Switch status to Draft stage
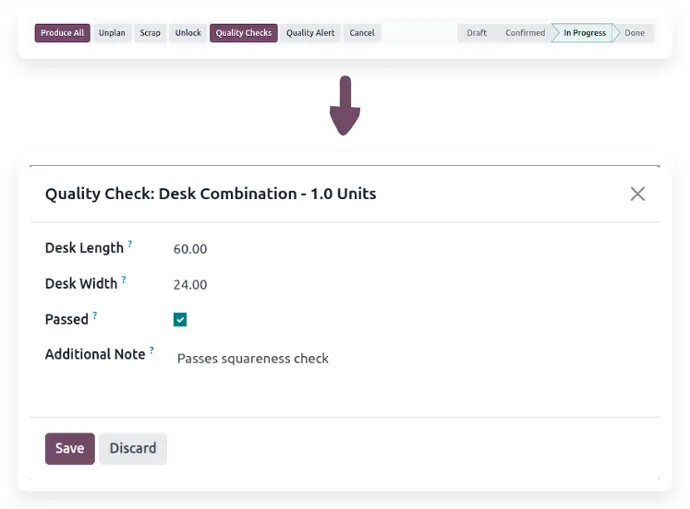 tap(477, 33)
